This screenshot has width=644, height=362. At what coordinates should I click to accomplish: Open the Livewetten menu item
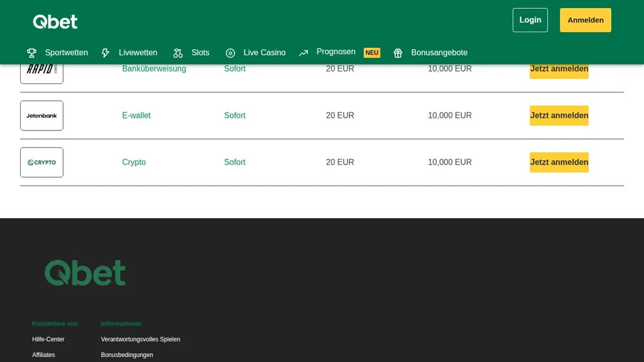point(138,52)
